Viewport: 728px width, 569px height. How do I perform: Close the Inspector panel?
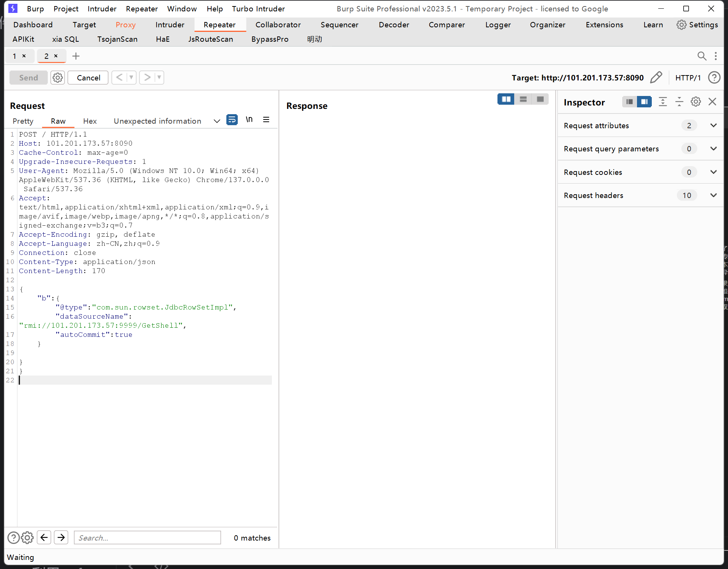(712, 102)
